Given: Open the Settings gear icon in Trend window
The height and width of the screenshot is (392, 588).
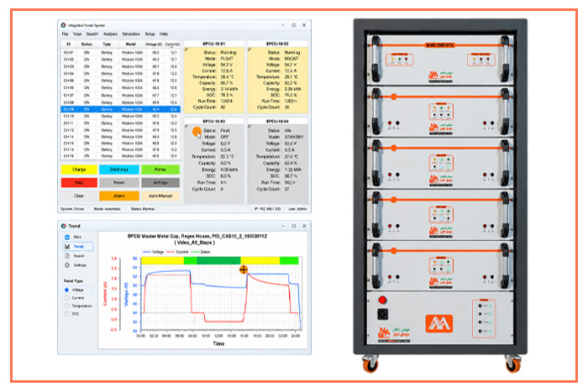Looking at the screenshot, I should click(x=67, y=265).
